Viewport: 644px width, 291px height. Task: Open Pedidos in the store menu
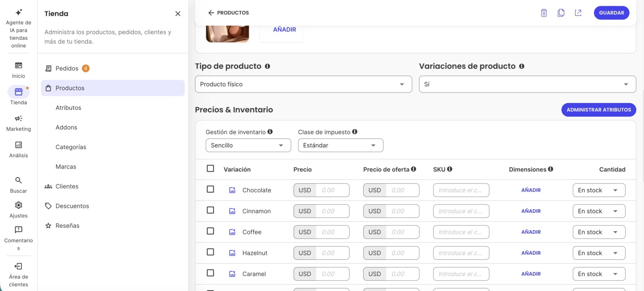[113, 68]
